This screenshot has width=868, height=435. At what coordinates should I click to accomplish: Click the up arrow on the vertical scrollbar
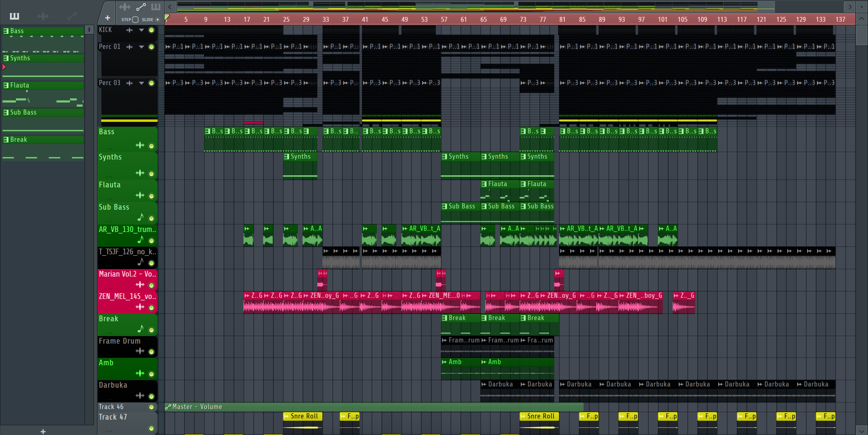coord(862,19)
